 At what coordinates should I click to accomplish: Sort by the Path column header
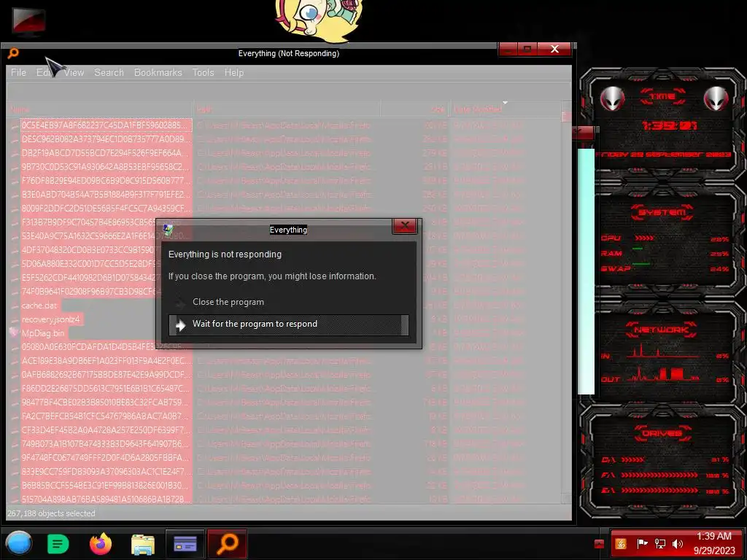coord(286,109)
